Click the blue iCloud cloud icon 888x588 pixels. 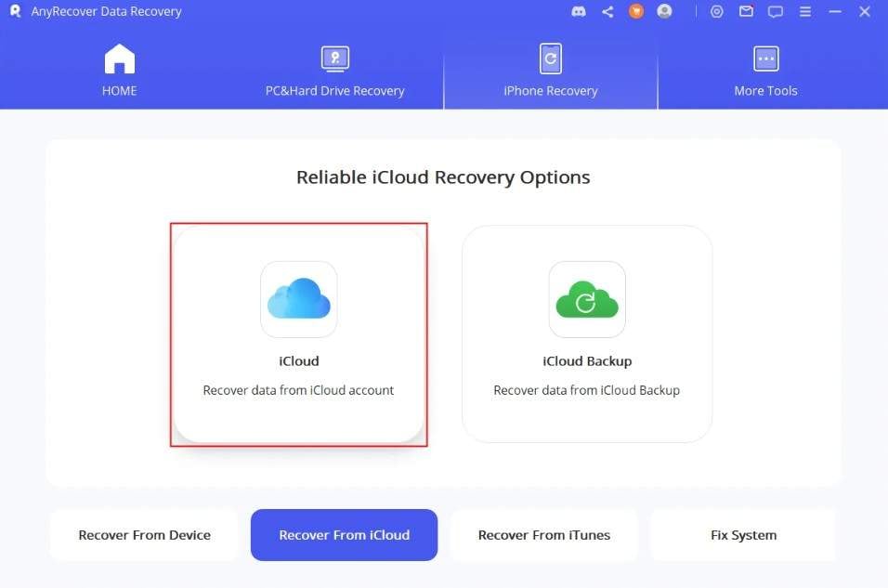(298, 299)
